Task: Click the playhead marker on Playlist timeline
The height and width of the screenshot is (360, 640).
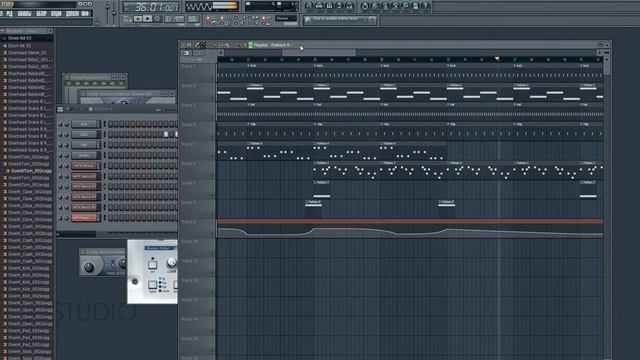Action: click(497, 59)
